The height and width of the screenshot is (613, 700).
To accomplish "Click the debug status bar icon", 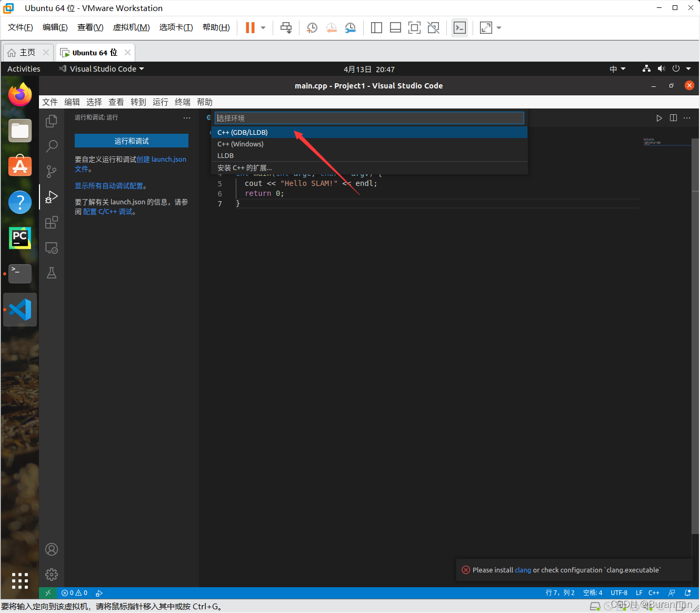I will coord(99,593).
